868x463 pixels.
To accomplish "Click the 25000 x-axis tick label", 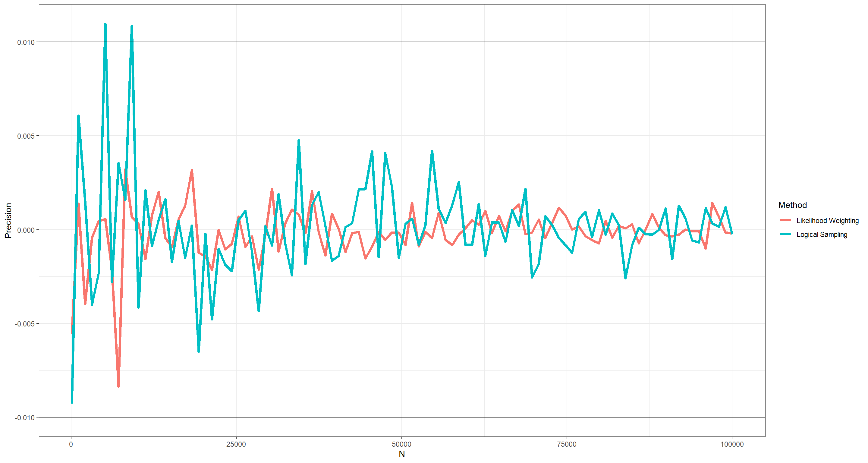I will pyautogui.click(x=236, y=444).
